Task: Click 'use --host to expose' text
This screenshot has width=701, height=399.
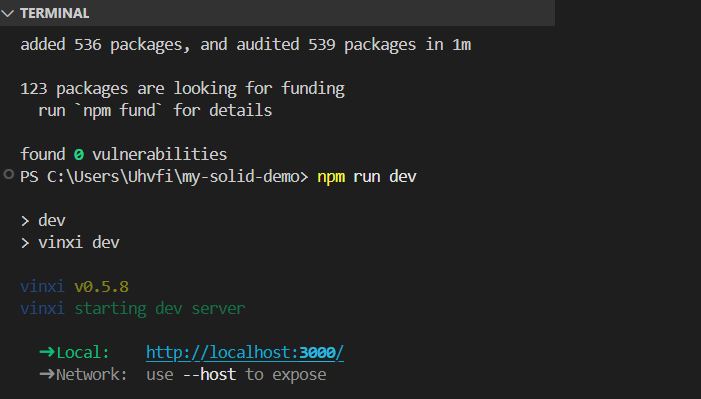Action: click(x=236, y=374)
